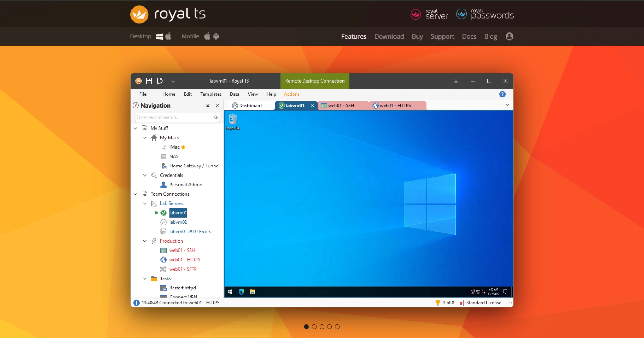Select web01 - SFTP connection
This screenshot has width=644, height=338.
(x=183, y=269)
